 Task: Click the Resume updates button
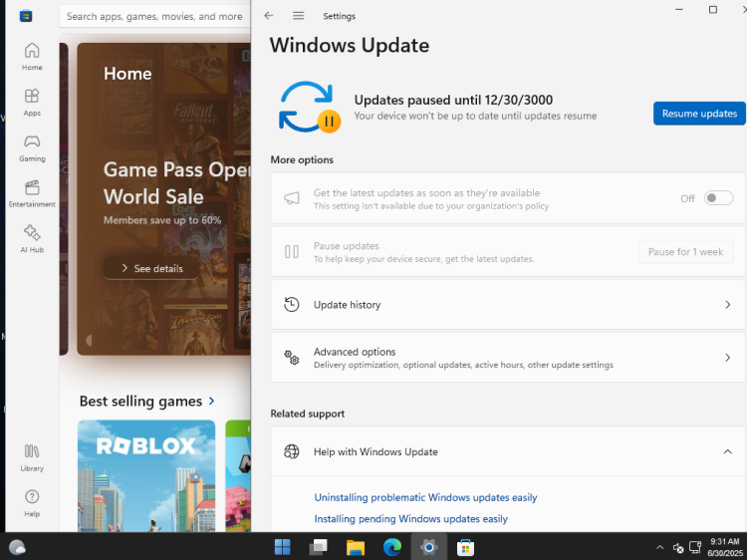click(x=699, y=114)
